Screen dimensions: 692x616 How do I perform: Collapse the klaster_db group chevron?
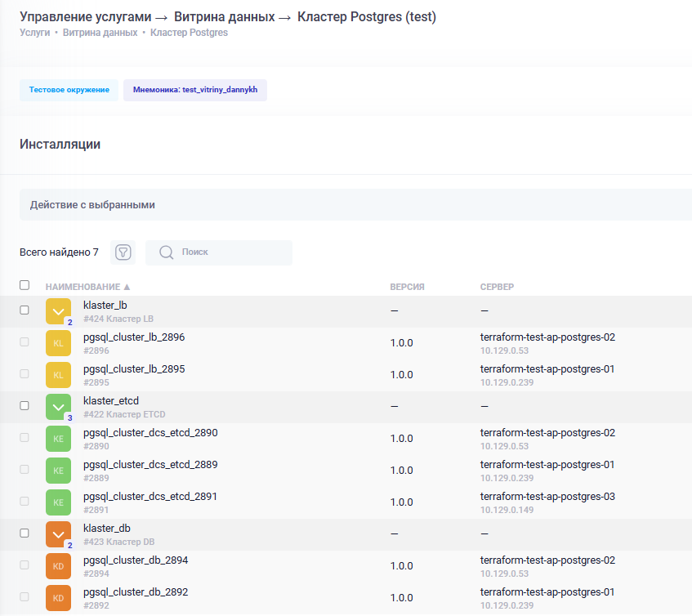tap(58, 534)
